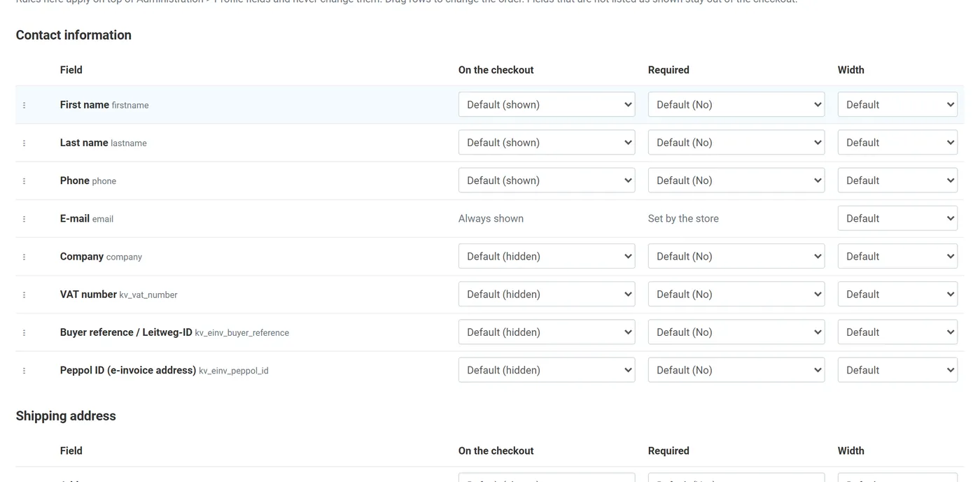This screenshot has width=980, height=482.
Task: Click the drag handle of First name row
Action: [24, 105]
